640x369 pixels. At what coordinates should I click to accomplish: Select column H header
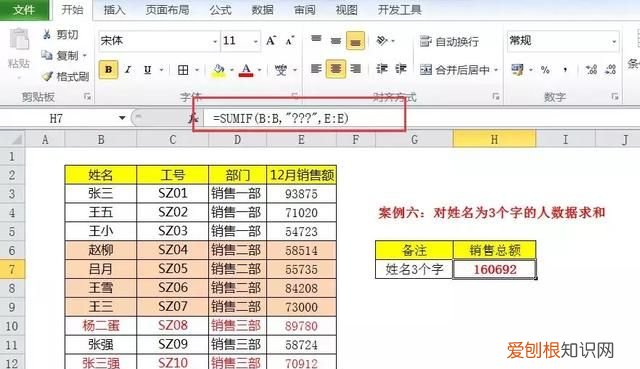pos(494,140)
